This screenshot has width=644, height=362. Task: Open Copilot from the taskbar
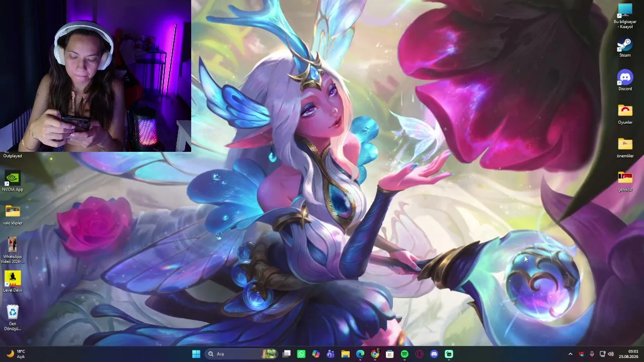coord(316,354)
